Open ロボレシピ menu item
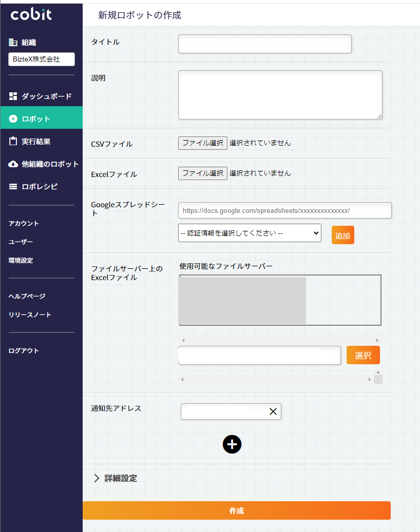Image resolution: width=420 pixels, height=532 pixels. click(x=42, y=186)
